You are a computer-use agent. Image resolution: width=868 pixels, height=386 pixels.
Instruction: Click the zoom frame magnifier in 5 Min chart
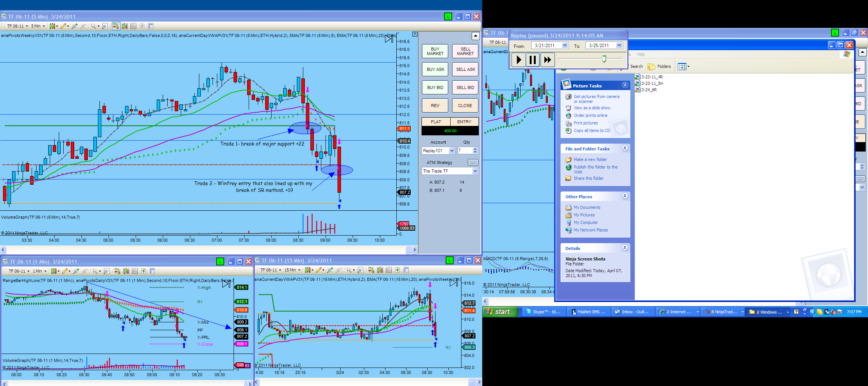(x=105, y=26)
